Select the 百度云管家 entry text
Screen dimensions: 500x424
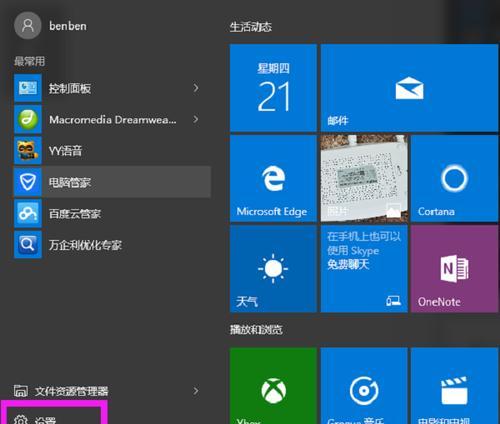point(75,214)
